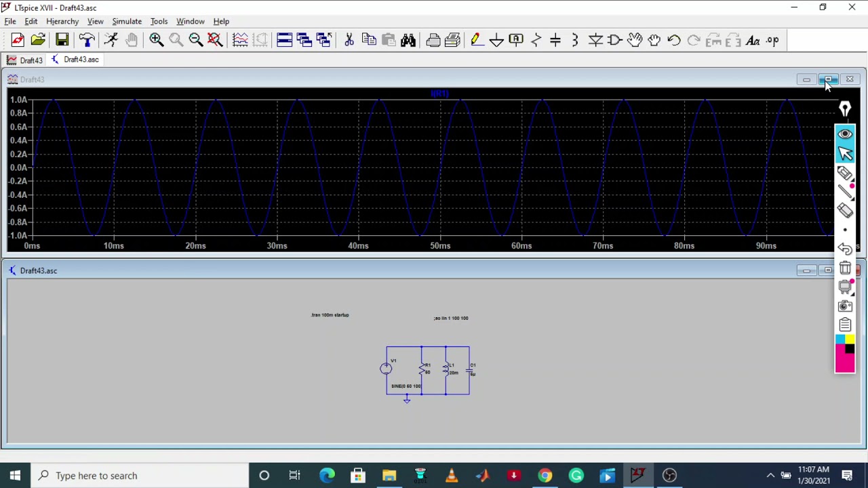Screen dimensions: 868x488
Task: Open the Window menu
Action: pyautogui.click(x=190, y=21)
